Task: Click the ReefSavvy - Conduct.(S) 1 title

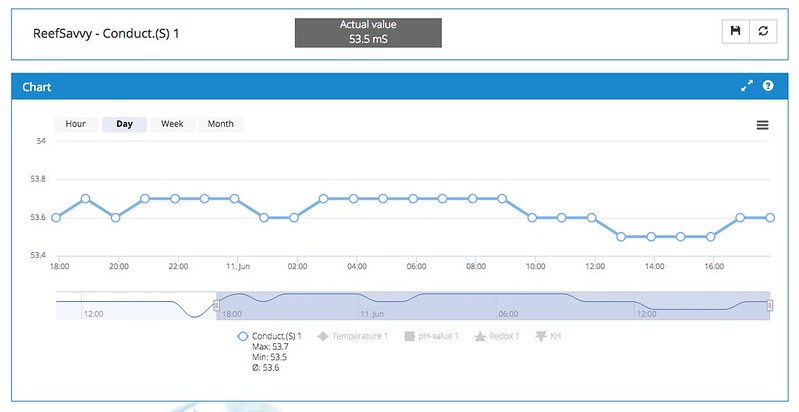Action: 106,34
